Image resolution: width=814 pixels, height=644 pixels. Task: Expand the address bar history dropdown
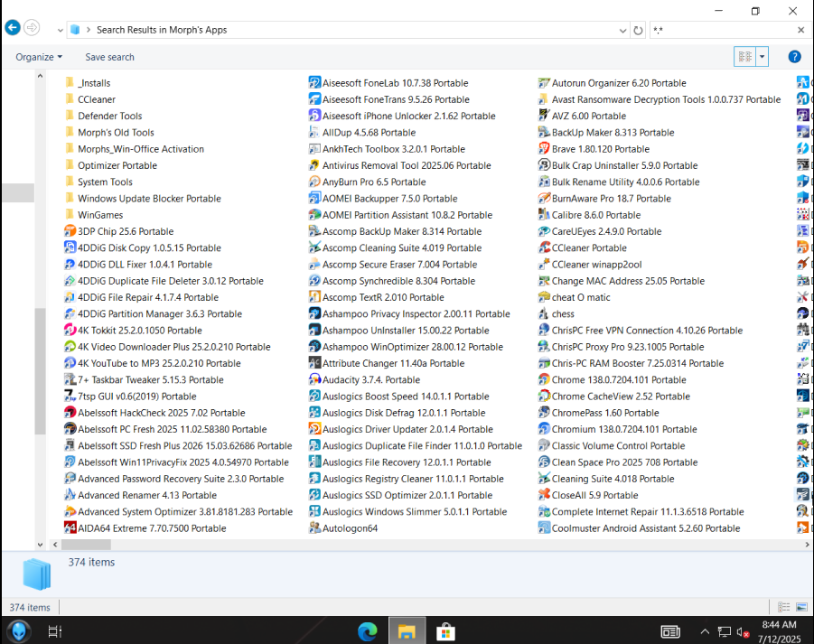click(x=622, y=30)
